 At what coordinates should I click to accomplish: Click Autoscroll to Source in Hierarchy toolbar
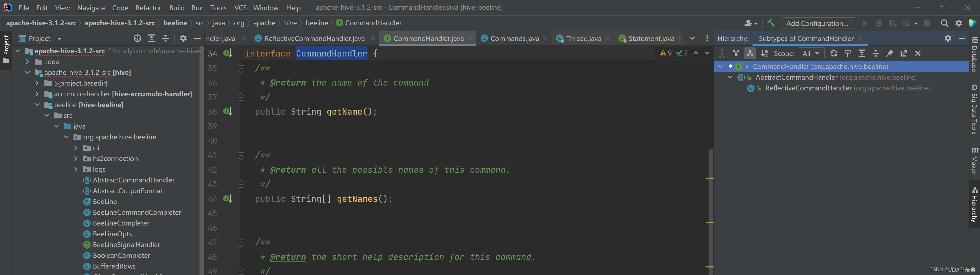coord(848,53)
